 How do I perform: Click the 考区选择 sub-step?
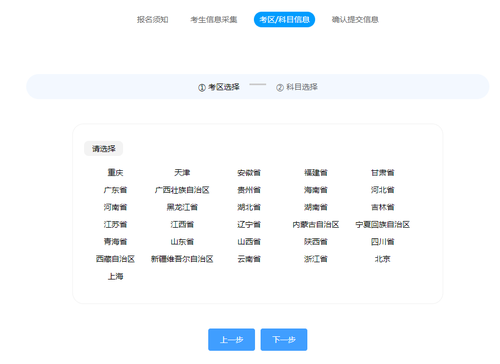(x=219, y=87)
